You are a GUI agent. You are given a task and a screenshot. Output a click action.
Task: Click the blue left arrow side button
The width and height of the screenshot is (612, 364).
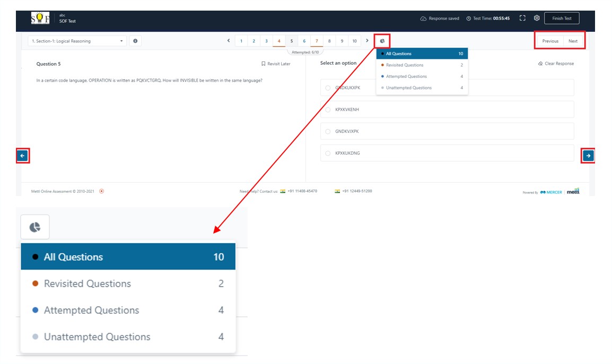(23, 156)
